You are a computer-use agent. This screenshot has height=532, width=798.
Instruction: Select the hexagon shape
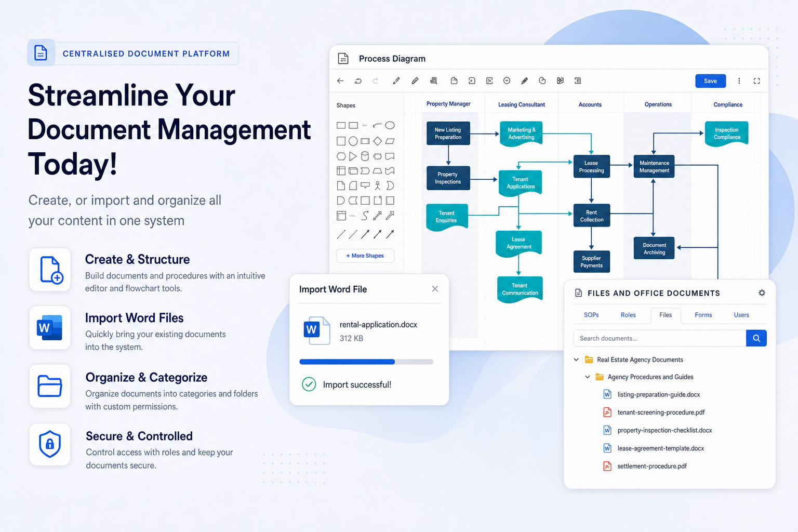[341, 156]
